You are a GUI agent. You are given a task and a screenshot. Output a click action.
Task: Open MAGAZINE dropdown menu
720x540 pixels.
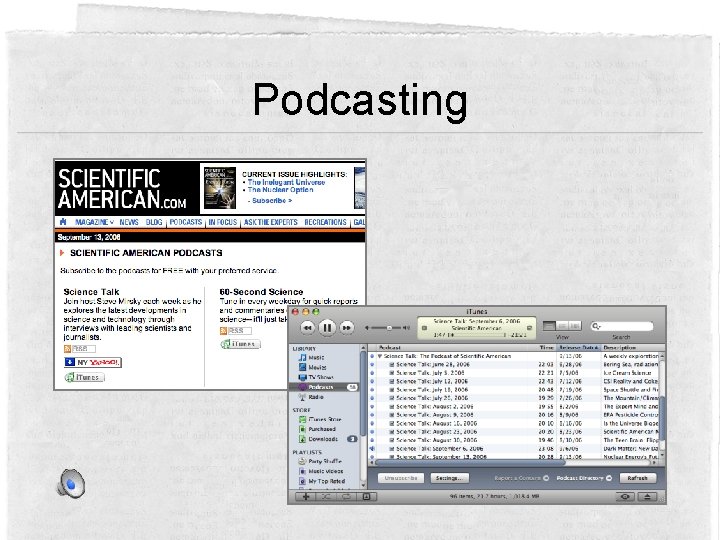pyautogui.click(x=94, y=222)
